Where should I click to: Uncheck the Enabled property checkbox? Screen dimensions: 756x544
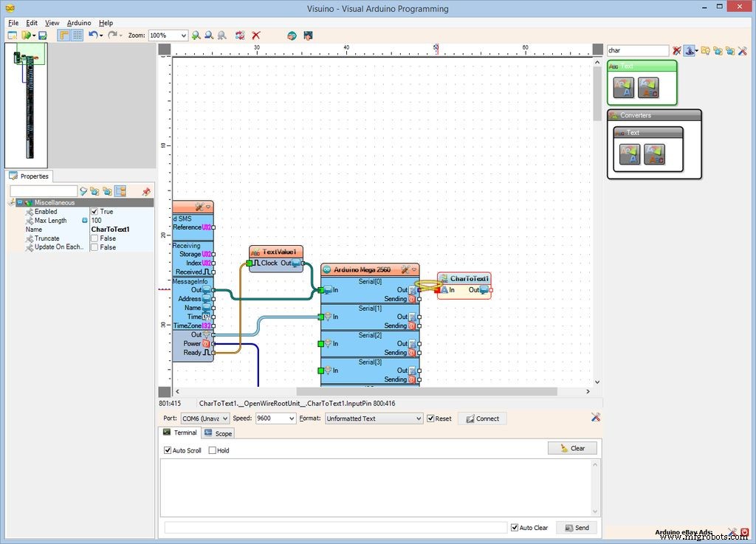94,212
